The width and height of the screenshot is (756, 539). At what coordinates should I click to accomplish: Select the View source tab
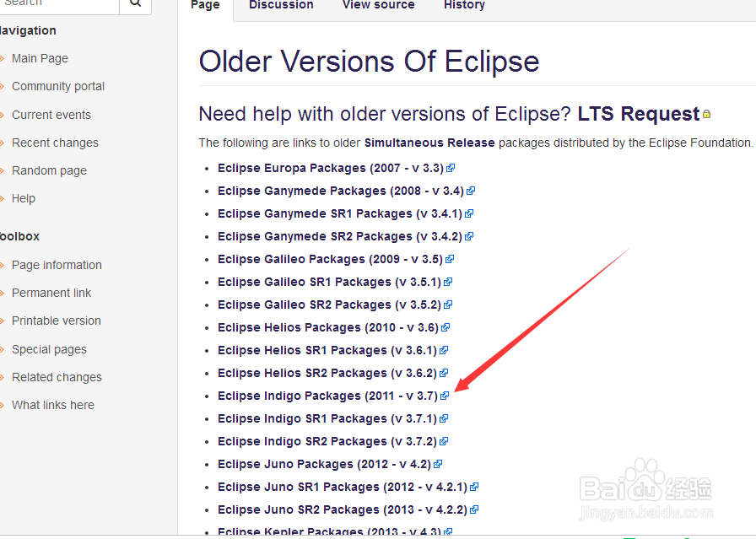(x=378, y=5)
